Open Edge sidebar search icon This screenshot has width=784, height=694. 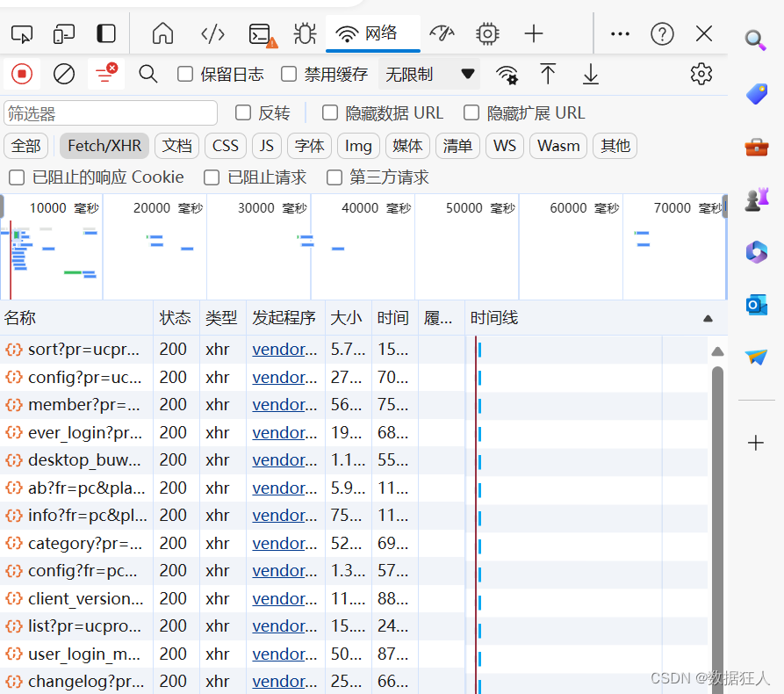coord(756,40)
